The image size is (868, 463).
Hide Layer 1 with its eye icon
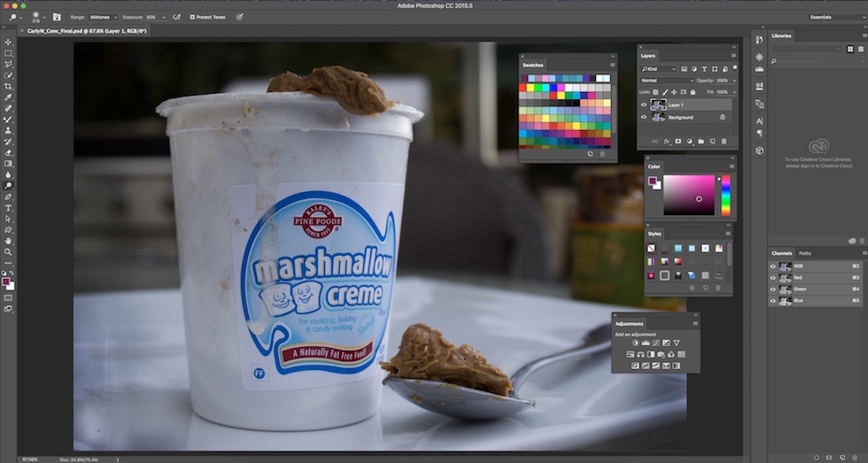coord(644,104)
